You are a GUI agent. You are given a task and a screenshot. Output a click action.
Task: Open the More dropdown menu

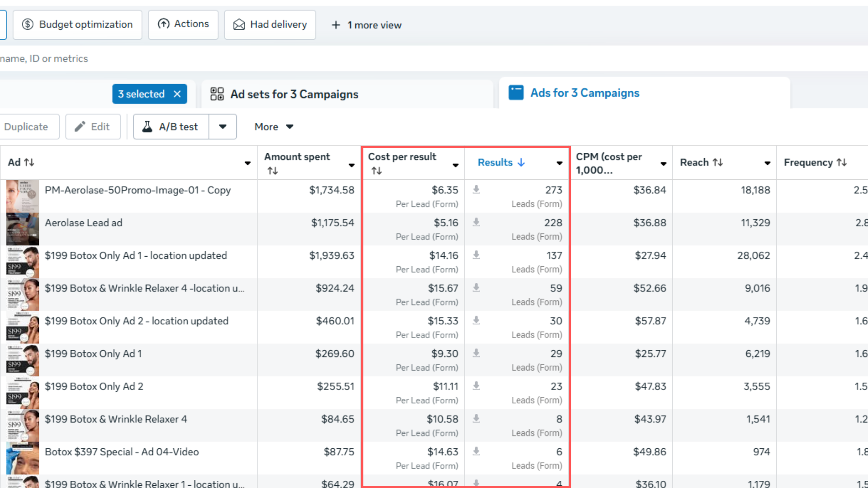[x=274, y=127]
